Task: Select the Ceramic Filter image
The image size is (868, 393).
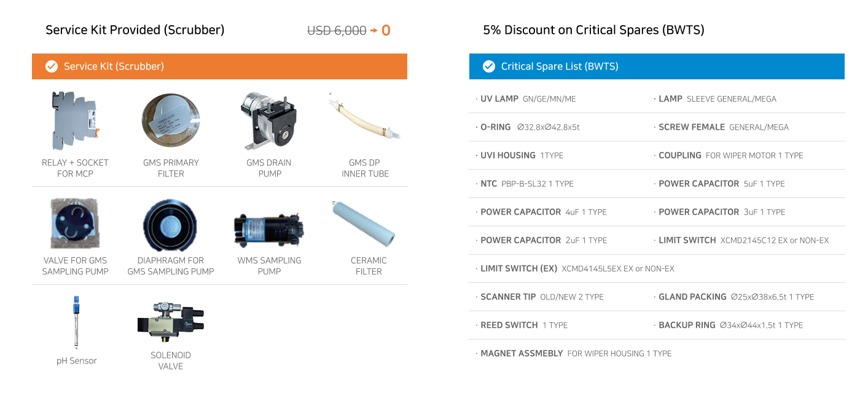Action: pyautogui.click(x=364, y=223)
